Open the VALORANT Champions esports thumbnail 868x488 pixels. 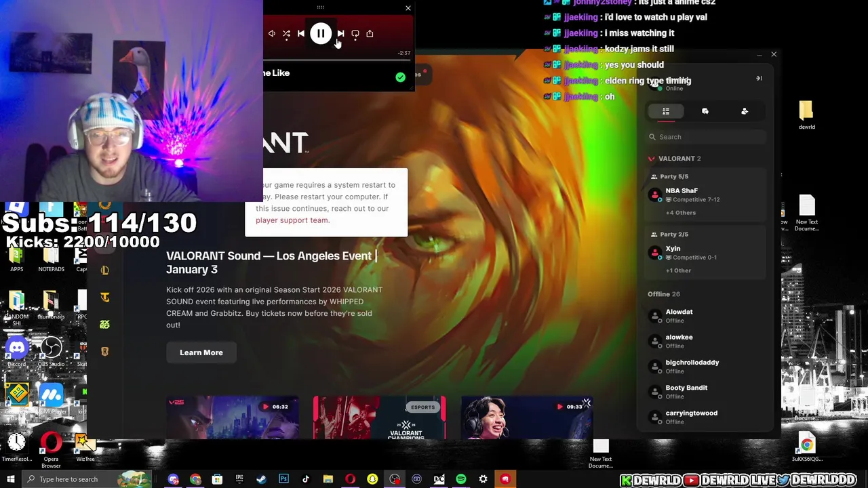coord(380,418)
